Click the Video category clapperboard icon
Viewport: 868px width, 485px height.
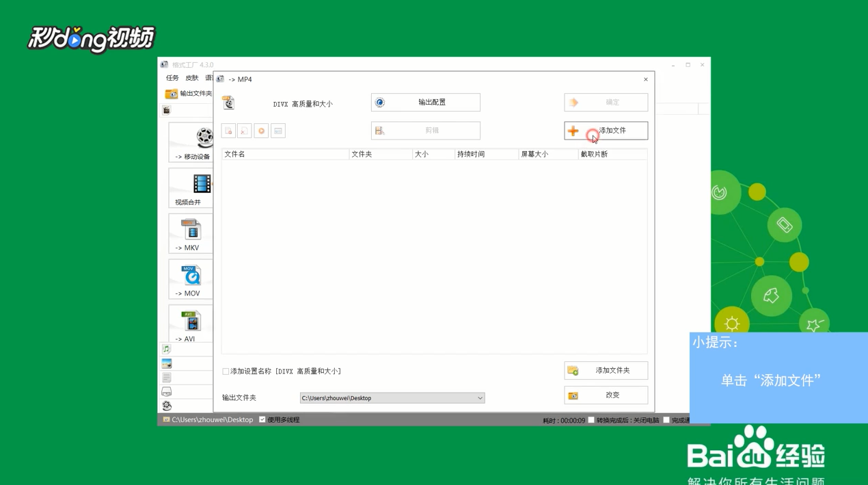[x=166, y=110]
